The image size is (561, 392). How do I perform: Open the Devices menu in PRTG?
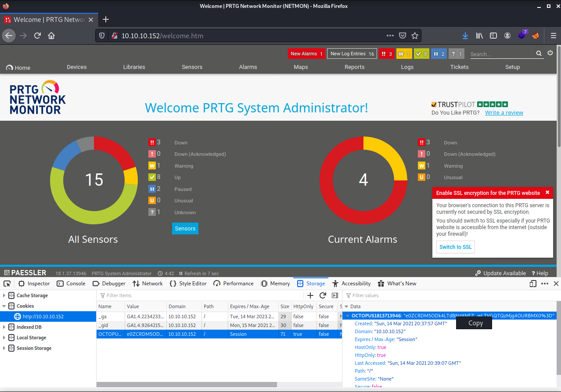pyautogui.click(x=77, y=67)
